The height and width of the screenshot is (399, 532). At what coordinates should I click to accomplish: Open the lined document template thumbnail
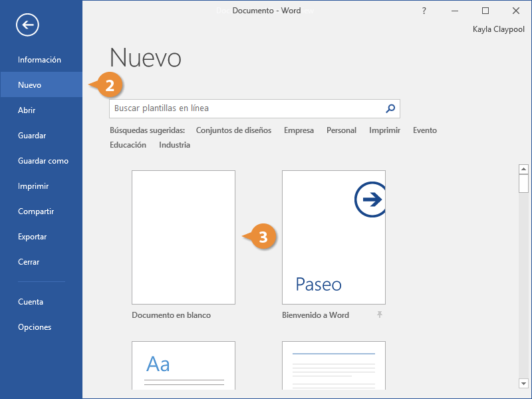(x=334, y=365)
